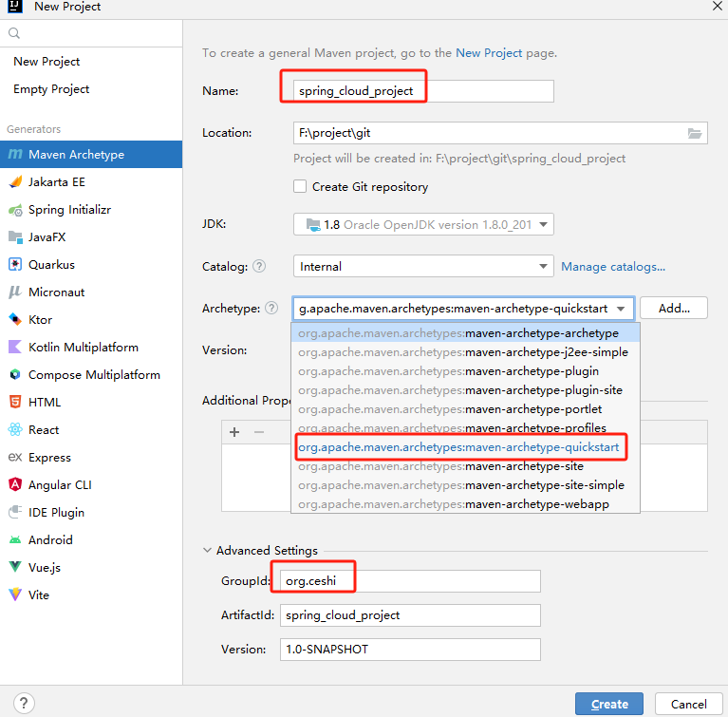This screenshot has width=728, height=717.
Task: Open dialog help button at bottom left
Action: (x=24, y=703)
